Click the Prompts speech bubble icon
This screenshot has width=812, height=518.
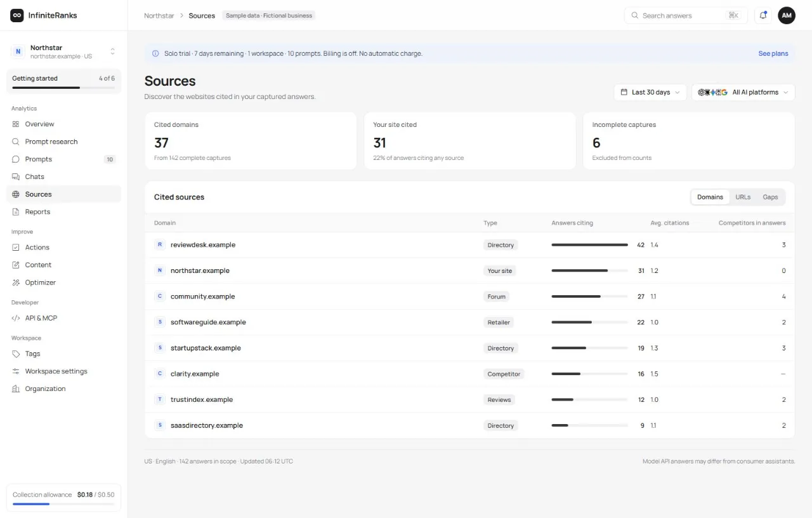tap(16, 159)
